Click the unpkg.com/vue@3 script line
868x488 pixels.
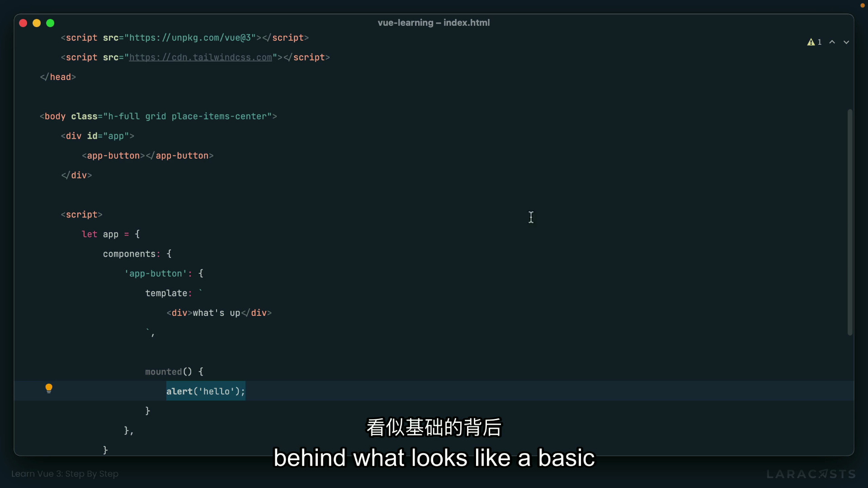(x=185, y=38)
